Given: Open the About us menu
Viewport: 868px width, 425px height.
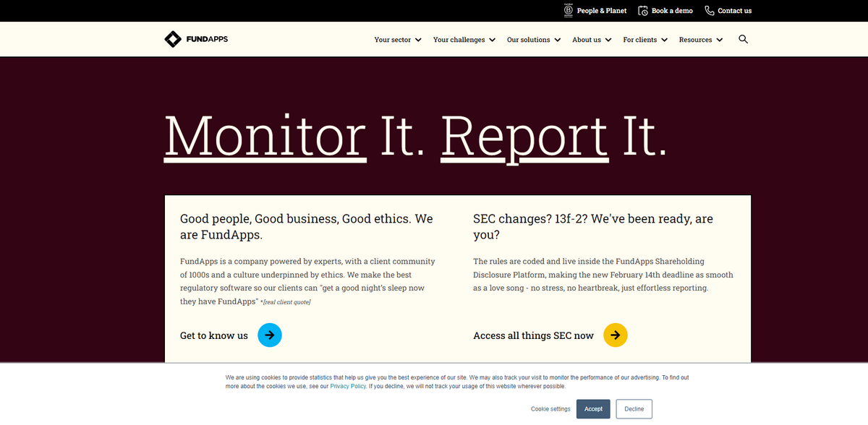Looking at the screenshot, I should pos(592,40).
